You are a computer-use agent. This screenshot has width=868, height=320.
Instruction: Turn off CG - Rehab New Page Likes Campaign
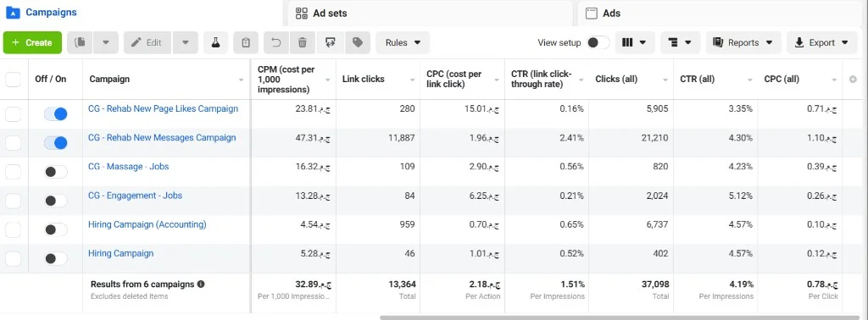pyautogui.click(x=56, y=114)
